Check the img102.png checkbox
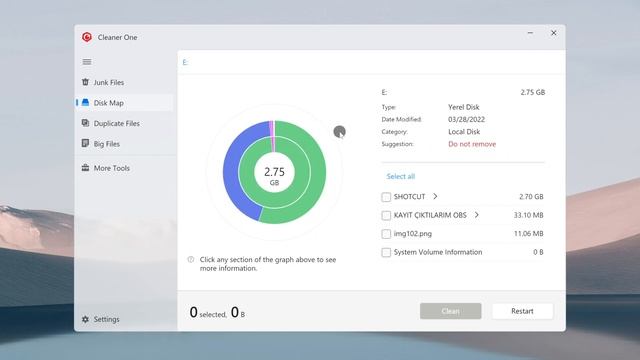Viewport: 640px width, 360px height. [x=386, y=234]
